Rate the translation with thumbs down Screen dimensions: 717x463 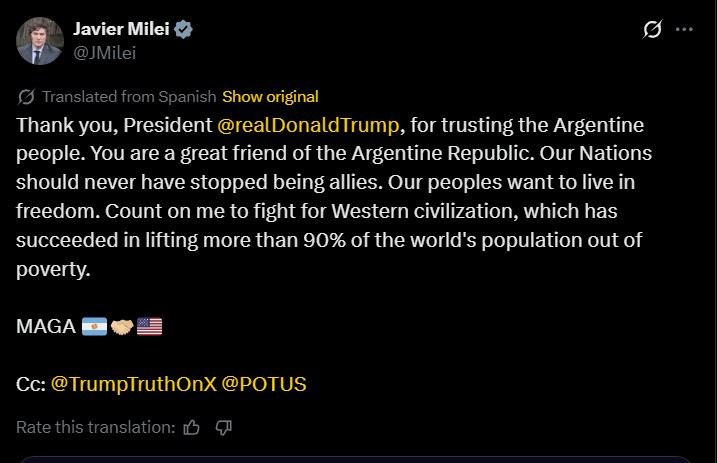(224, 427)
